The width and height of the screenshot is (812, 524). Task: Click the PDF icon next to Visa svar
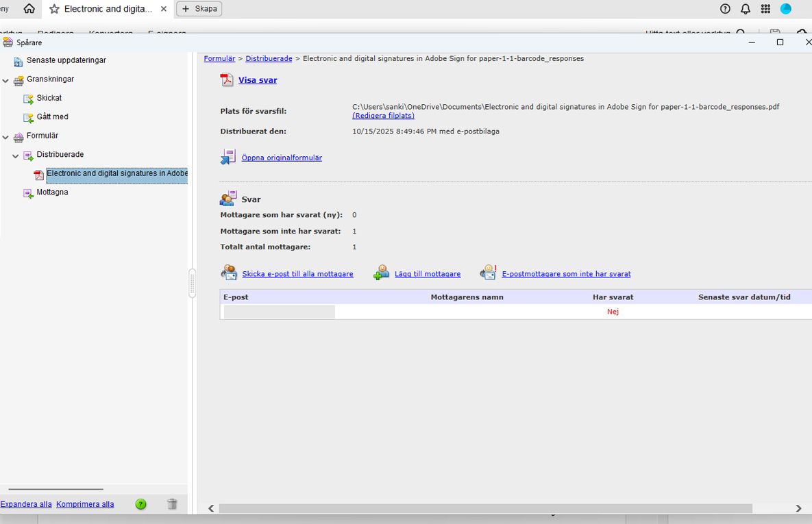tap(227, 79)
